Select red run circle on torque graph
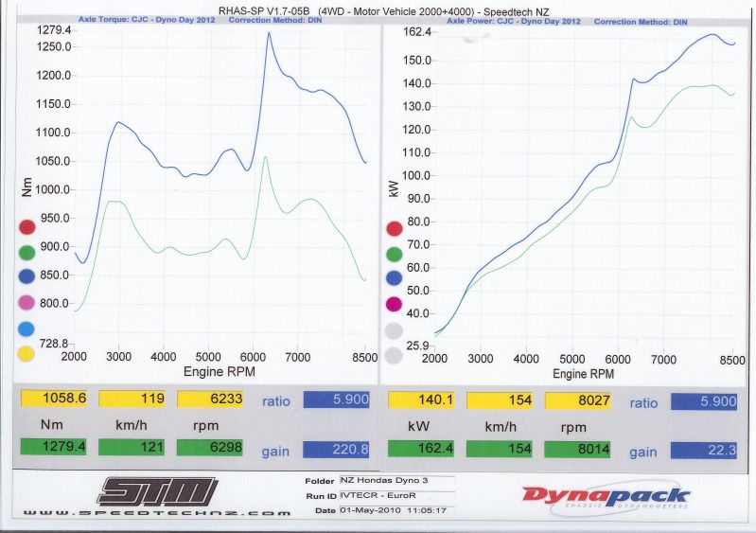The height and width of the screenshot is (533, 756). tap(26, 227)
